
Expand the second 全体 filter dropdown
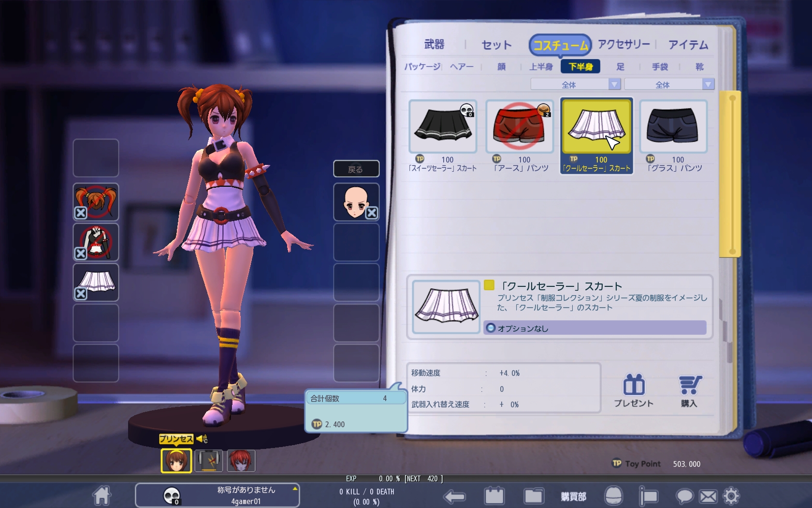[708, 85]
